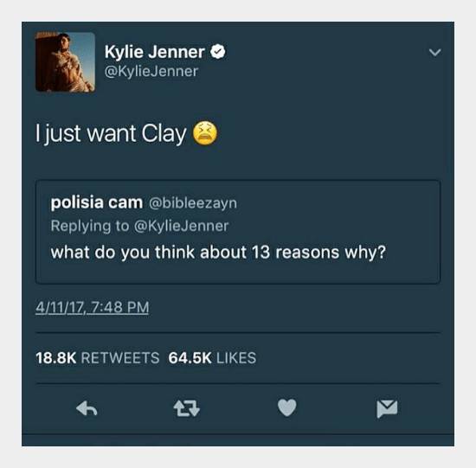The width and height of the screenshot is (476, 468).
Task: Click the @KylieJenner handle under the name
Action: coord(151,71)
